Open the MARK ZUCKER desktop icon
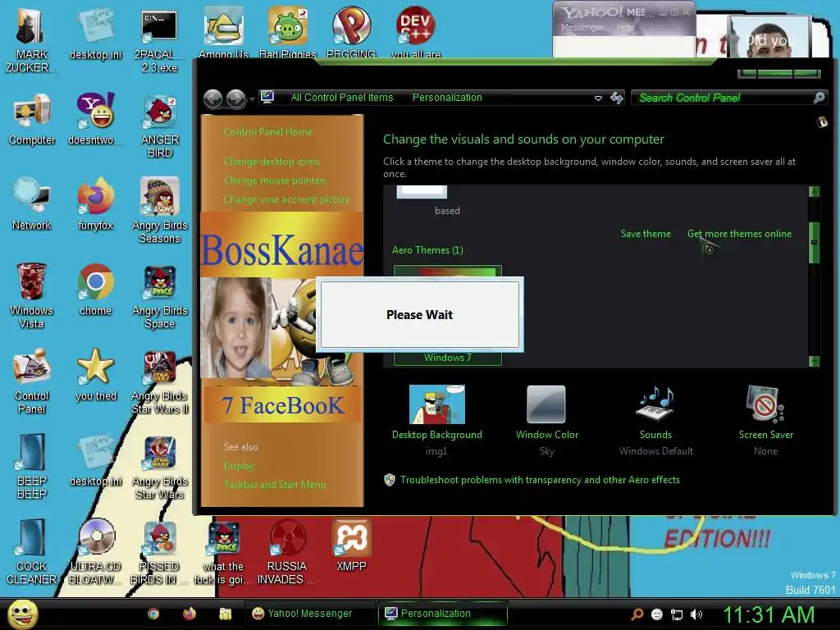840x630 pixels. [x=31, y=40]
